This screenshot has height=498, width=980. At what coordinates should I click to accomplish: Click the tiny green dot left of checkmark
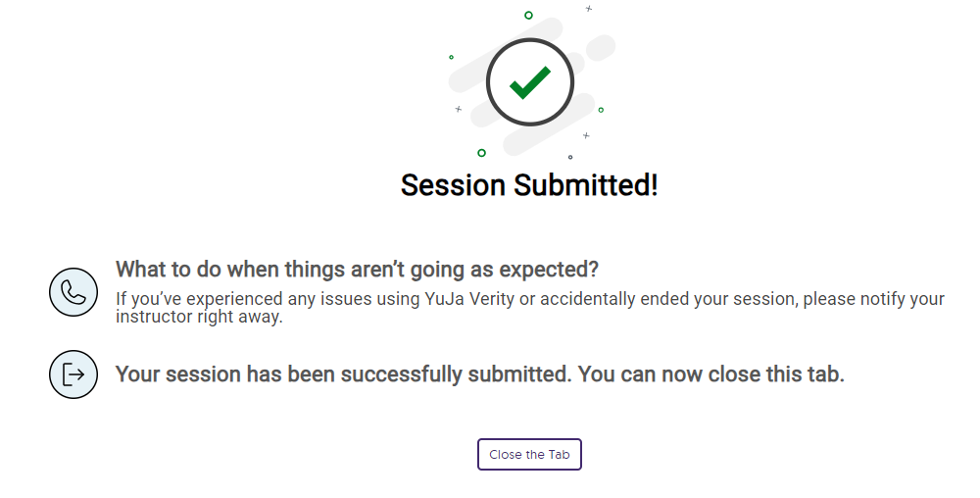tap(451, 58)
